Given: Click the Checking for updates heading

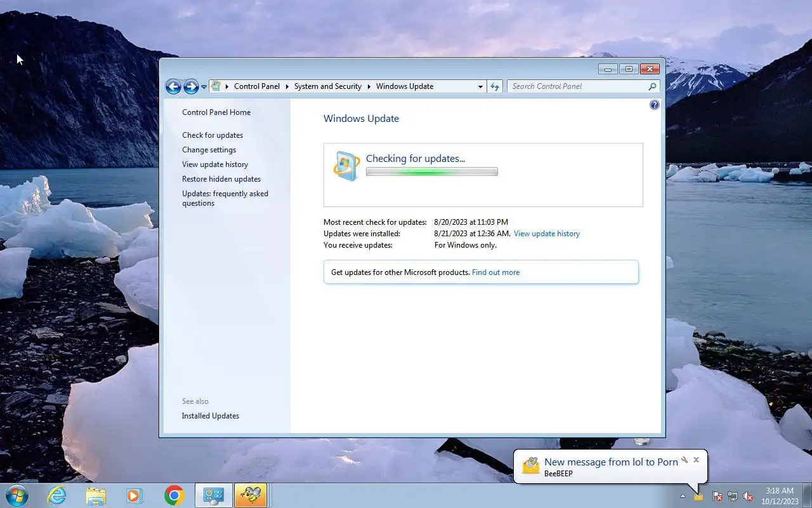Looking at the screenshot, I should point(416,159).
